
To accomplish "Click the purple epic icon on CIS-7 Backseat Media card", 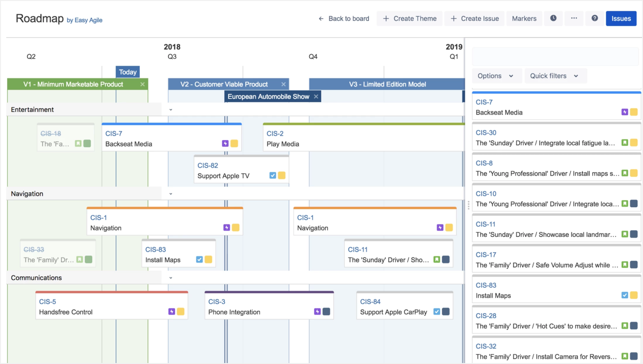I will pyautogui.click(x=225, y=144).
